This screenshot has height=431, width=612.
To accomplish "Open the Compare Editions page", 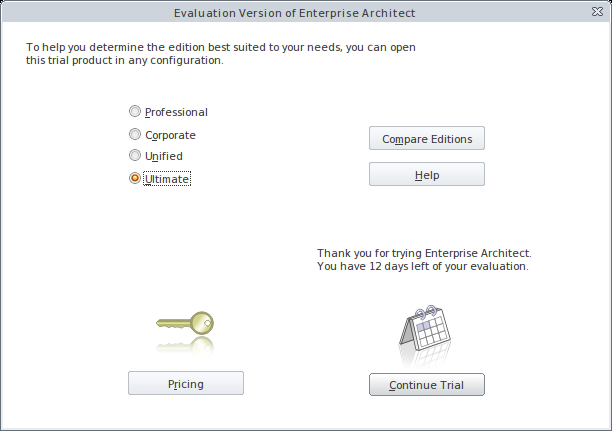I will (x=427, y=138).
